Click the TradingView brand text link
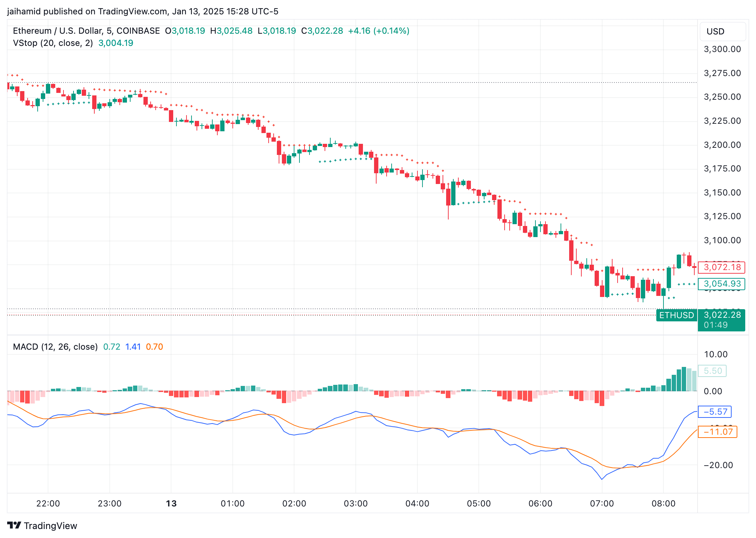Viewport: 756px width, 538px height. [50, 526]
